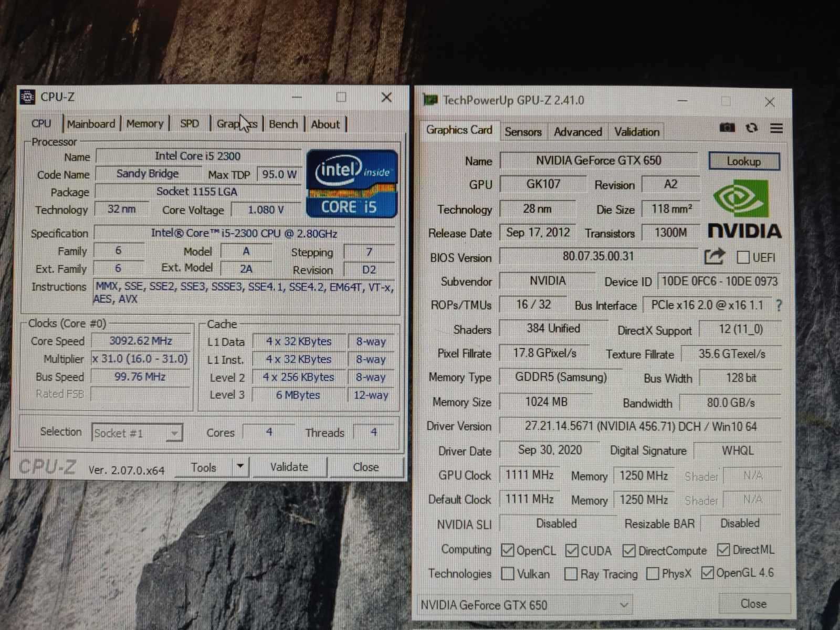
Task: Enable the PhysX checkbox
Action: (653, 573)
